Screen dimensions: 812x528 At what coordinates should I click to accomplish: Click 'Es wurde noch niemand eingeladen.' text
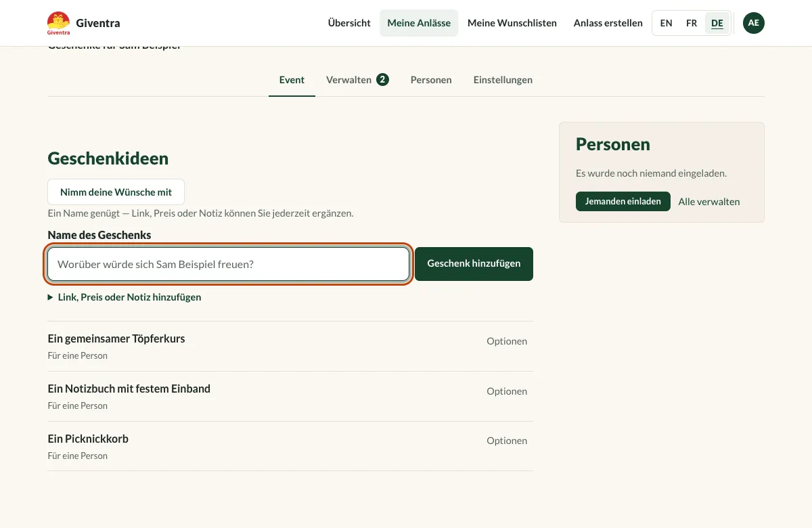coord(651,173)
